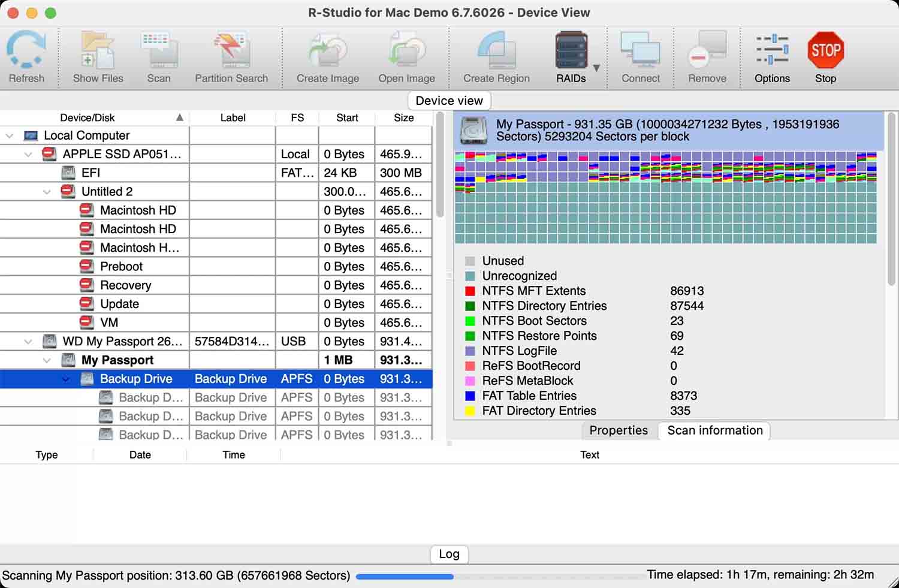Click the device tree vertical scrollbar
The image size is (899, 588).
point(441,165)
